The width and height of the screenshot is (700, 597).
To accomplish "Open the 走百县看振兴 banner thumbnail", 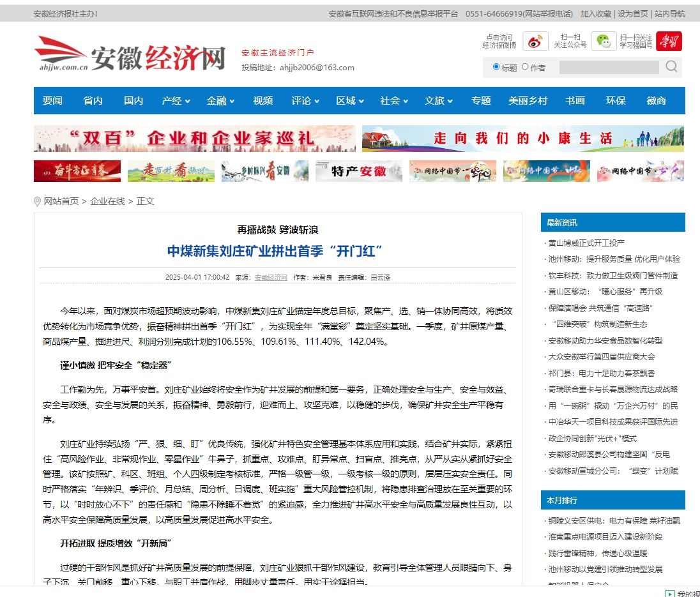I will [x=171, y=171].
